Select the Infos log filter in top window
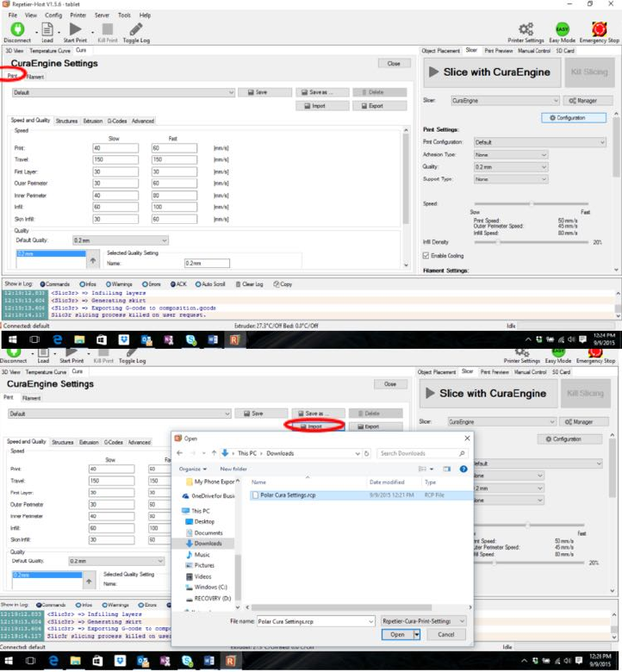This screenshot has height=672, width=622. 88,284
